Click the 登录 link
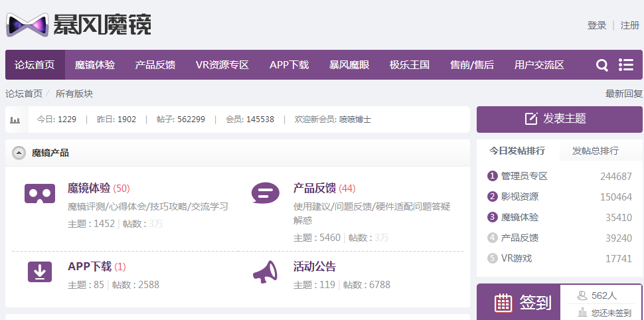 [x=597, y=25]
